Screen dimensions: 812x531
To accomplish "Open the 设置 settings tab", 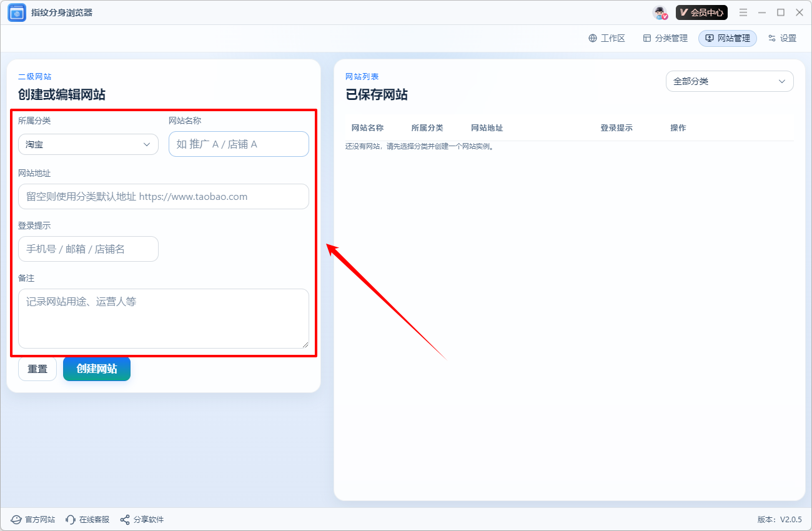I will point(782,38).
